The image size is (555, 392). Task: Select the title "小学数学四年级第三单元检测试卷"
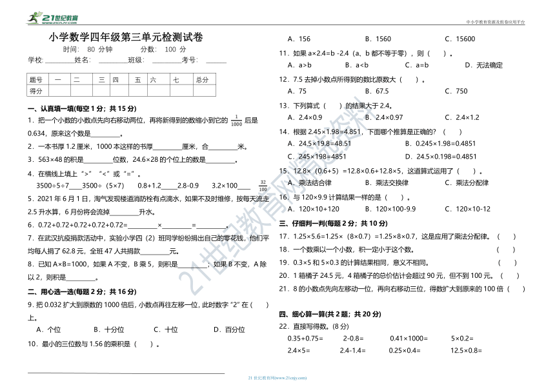[x=126, y=37]
